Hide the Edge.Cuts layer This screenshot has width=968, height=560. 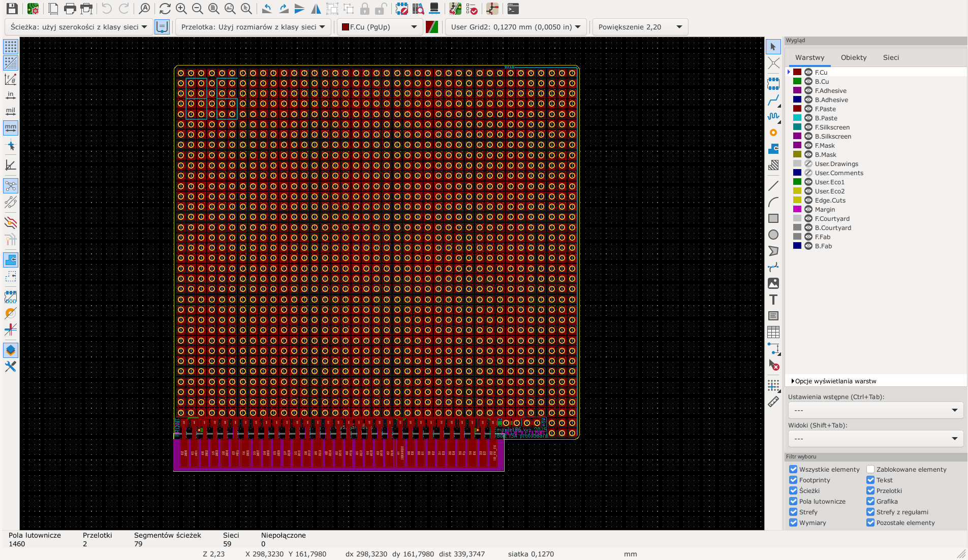pyautogui.click(x=808, y=200)
